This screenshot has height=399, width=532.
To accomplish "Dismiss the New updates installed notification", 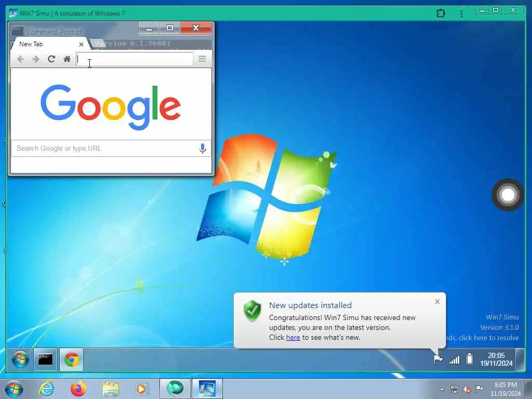I will click(437, 301).
